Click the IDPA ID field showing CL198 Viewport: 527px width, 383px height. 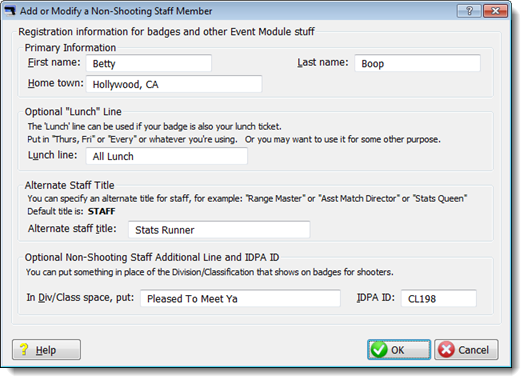point(439,298)
